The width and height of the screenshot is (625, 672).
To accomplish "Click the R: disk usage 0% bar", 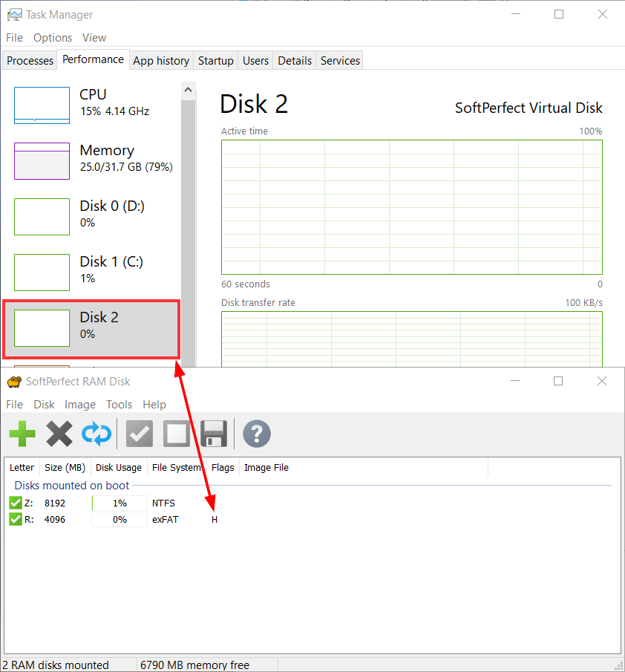I will 120,520.
